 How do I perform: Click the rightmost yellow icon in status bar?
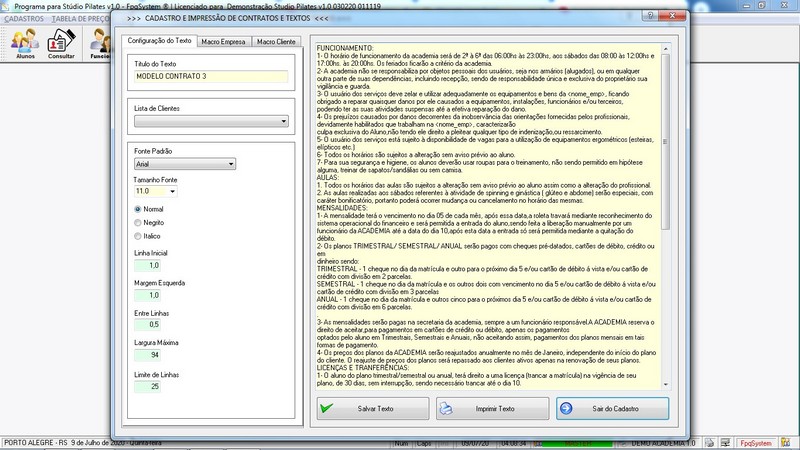(786, 443)
